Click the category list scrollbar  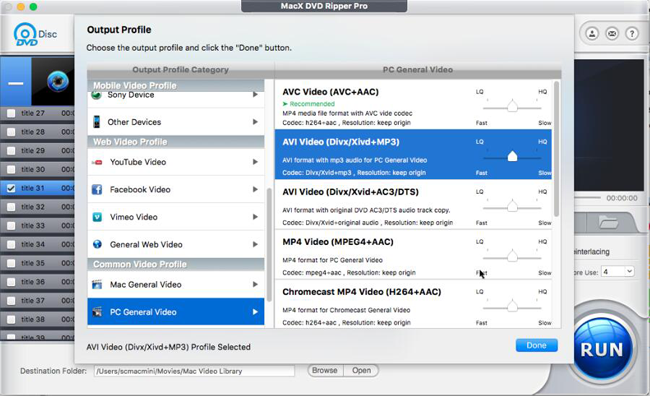coord(269,245)
